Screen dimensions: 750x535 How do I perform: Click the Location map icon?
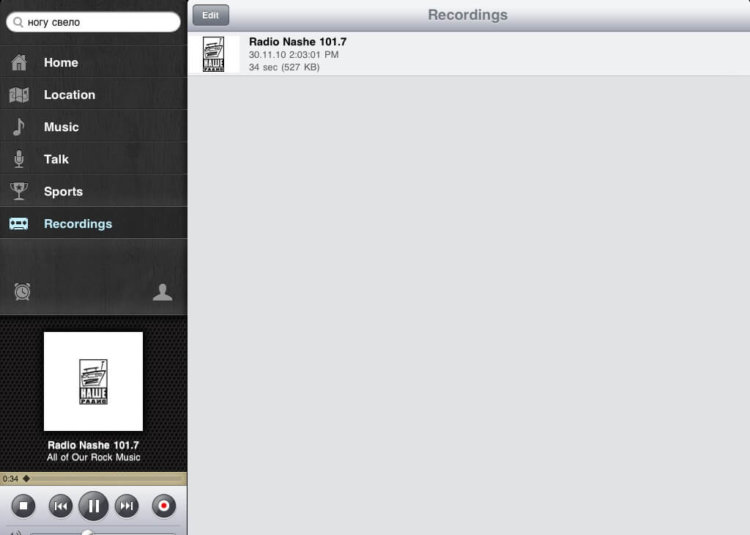pyautogui.click(x=19, y=95)
